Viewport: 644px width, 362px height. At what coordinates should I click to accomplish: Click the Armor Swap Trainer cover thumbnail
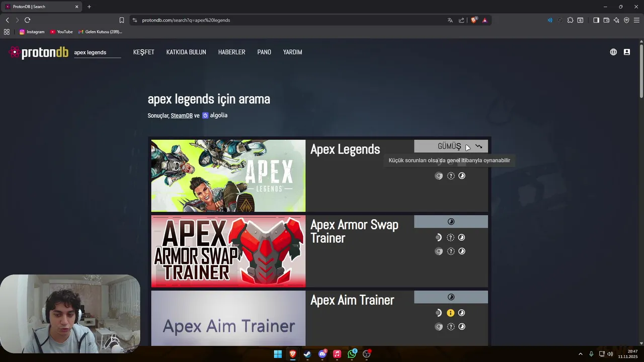pyautogui.click(x=228, y=251)
